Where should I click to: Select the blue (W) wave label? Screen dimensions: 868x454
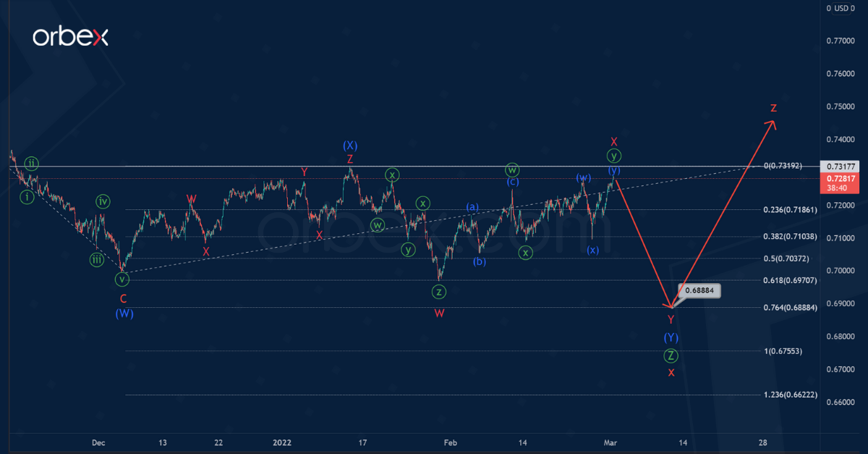tap(124, 314)
